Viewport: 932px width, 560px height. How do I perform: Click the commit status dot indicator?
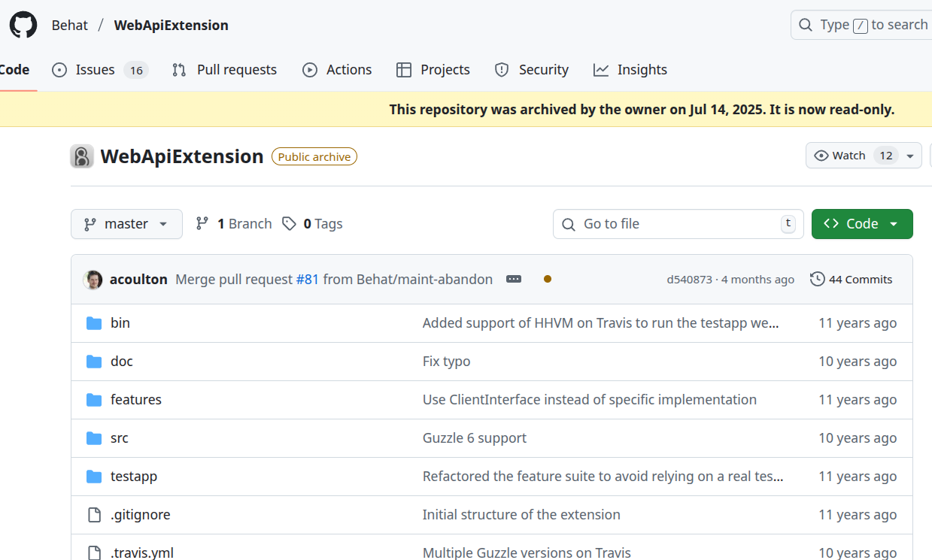point(548,280)
